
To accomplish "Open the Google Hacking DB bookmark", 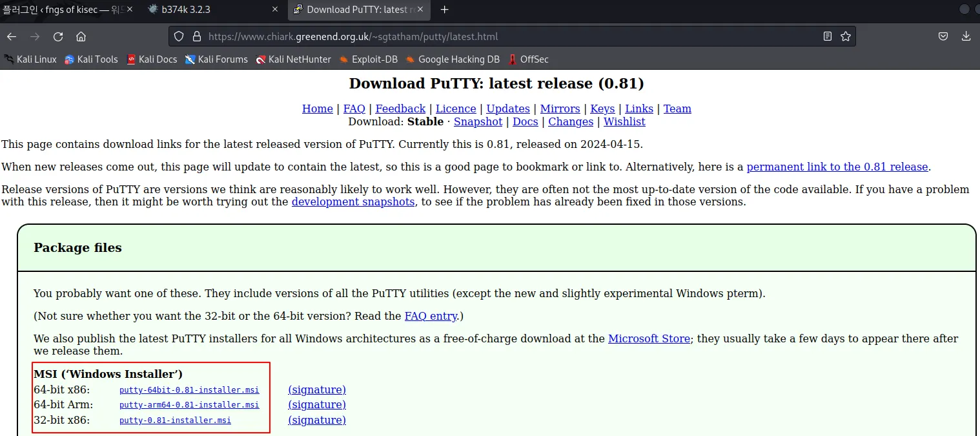I will (x=453, y=59).
